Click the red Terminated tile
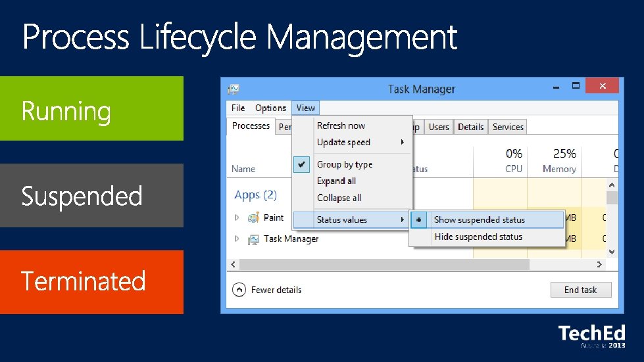Viewport: 644px width, 362px height. pyautogui.click(x=91, y=282)
